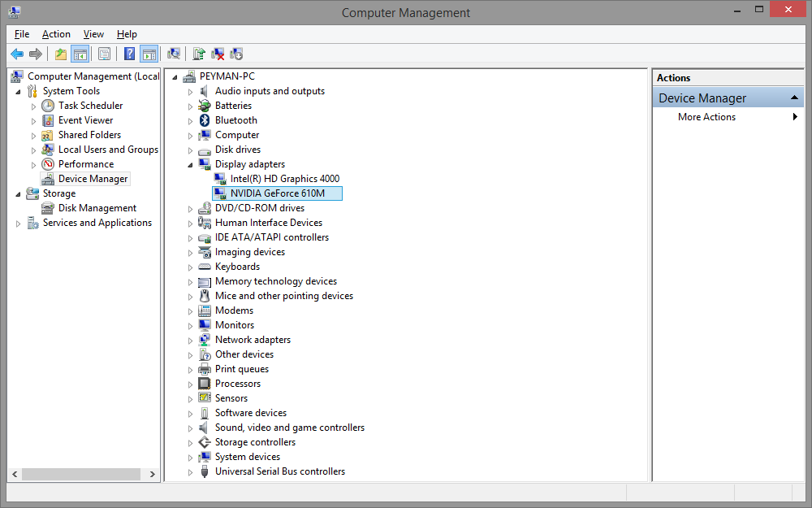The height and width of the screenshot is (508, 812).
Task: Select Human Interface Devices category
Action: (x=269, y=223)
